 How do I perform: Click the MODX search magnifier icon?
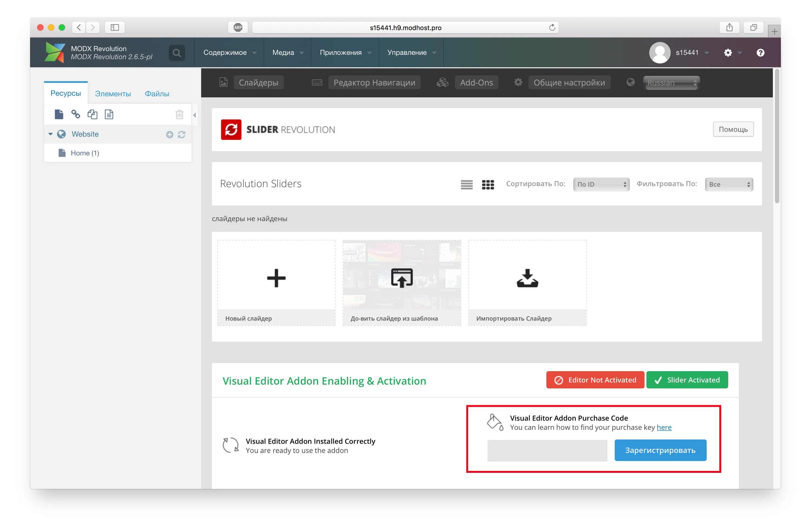coord(177,53)
